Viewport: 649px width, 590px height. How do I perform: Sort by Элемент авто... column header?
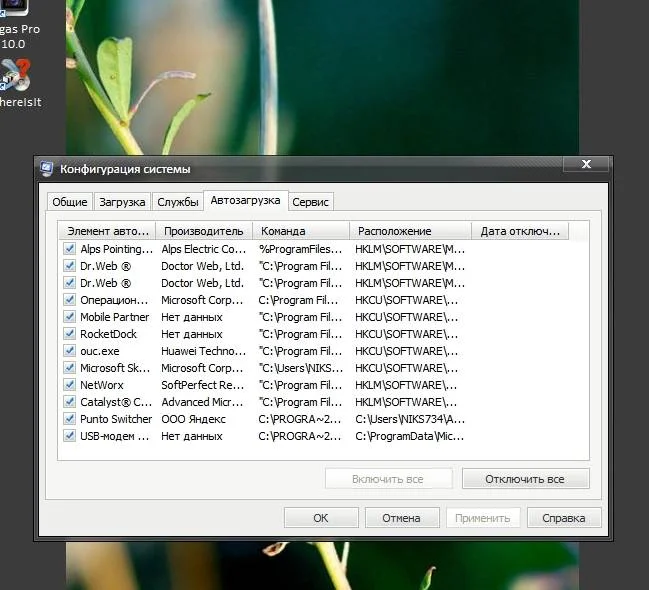click(108, 231)
